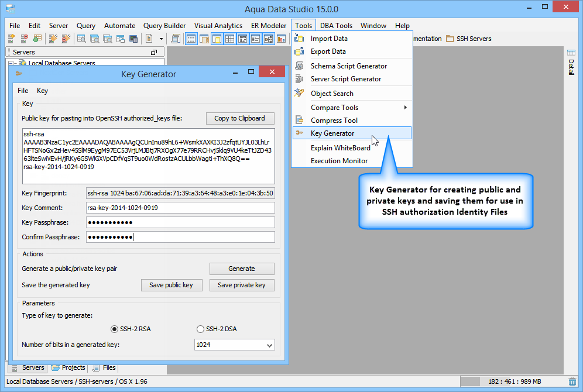
Task: Collapse the Local Database Servers tree node
Action: click(x=11, y=64)
